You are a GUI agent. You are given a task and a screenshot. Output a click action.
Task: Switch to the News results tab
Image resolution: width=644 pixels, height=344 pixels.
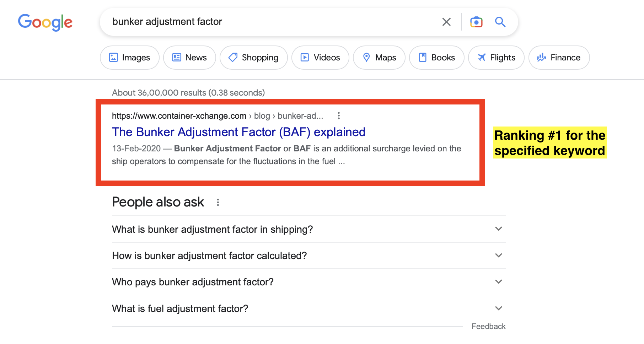tap(189, 58)
